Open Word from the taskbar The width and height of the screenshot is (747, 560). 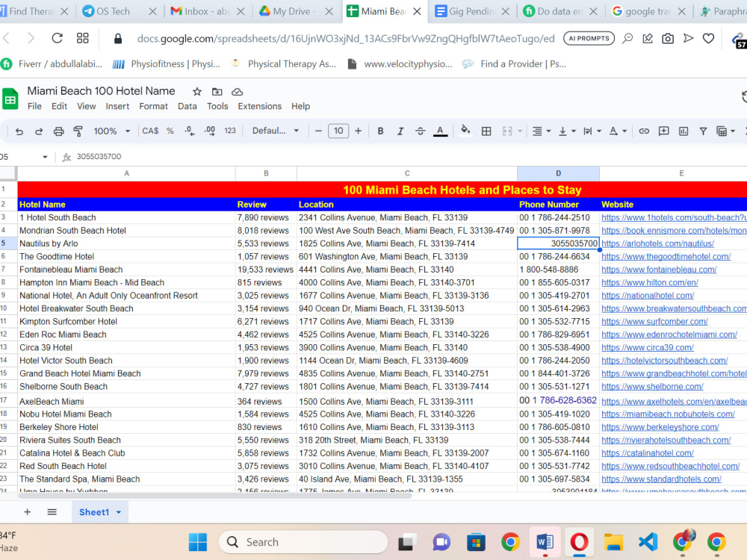point(545,542)
